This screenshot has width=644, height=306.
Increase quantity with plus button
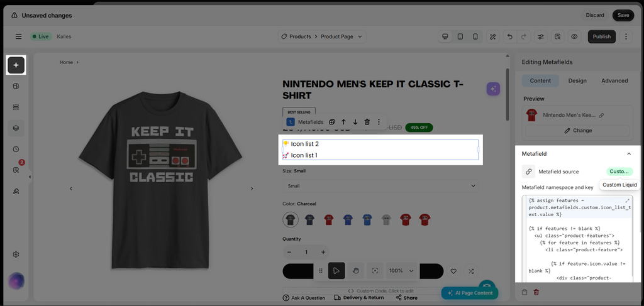[323, 252]
